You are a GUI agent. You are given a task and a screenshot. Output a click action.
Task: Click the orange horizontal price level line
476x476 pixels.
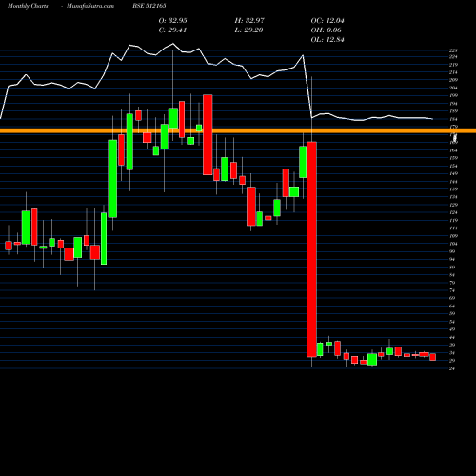point(238,130)
